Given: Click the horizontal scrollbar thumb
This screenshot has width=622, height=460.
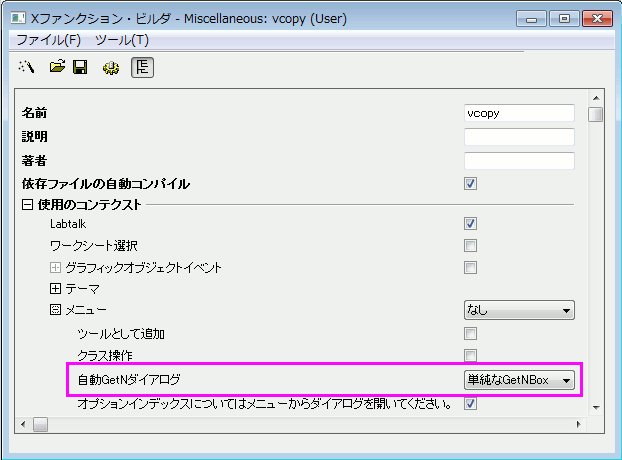Looking at the screenshot, I should pyautogui.click(x=40, y=424).
